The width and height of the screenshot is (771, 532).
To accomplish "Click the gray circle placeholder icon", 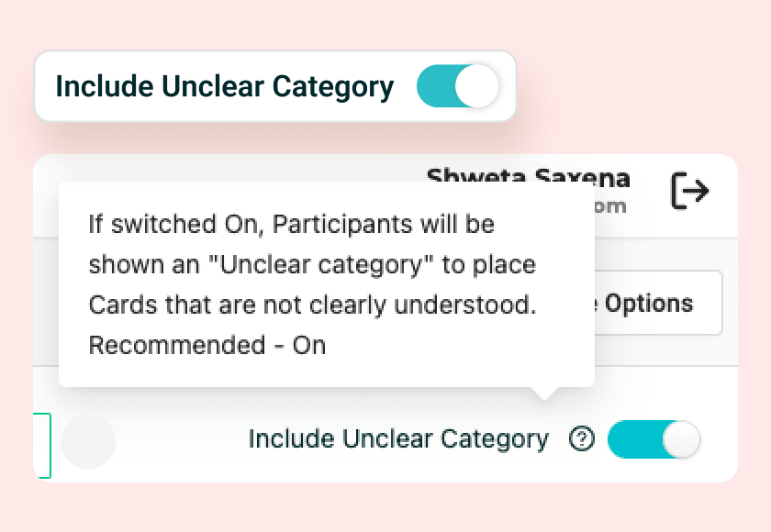I will [88, 442].
